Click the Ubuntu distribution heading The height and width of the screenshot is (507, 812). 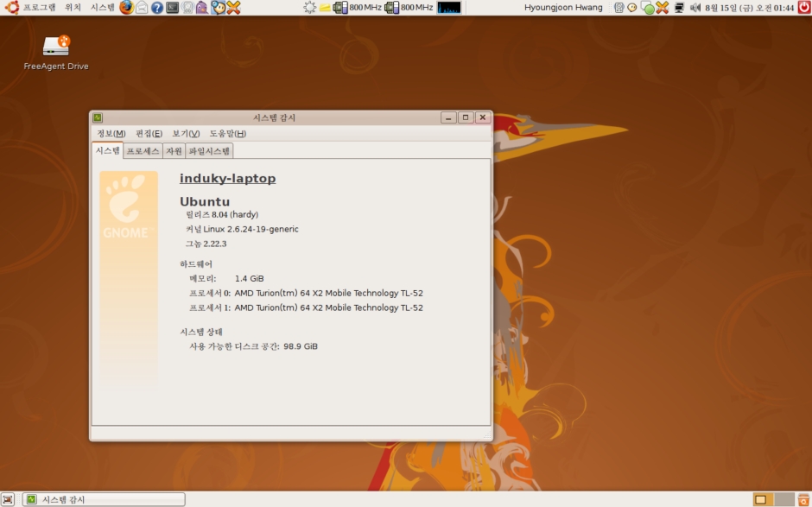pyautogui.click(x=205, y=201)
